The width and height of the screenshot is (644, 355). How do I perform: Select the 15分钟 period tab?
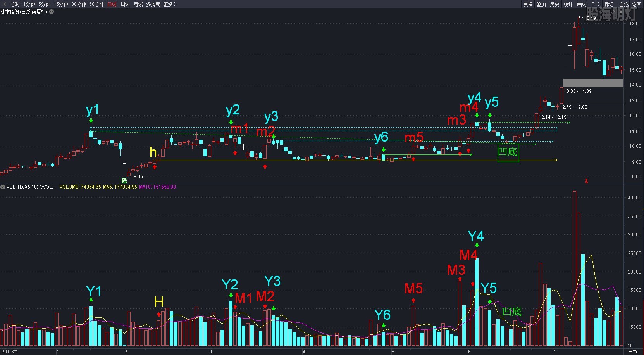[x=61, y=4]
